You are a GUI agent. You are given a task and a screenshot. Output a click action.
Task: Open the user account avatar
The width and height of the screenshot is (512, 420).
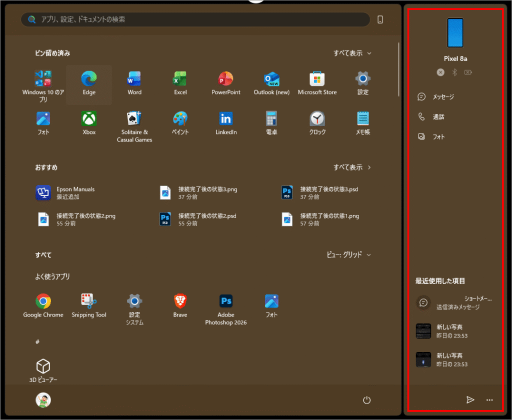coord(43,400)
